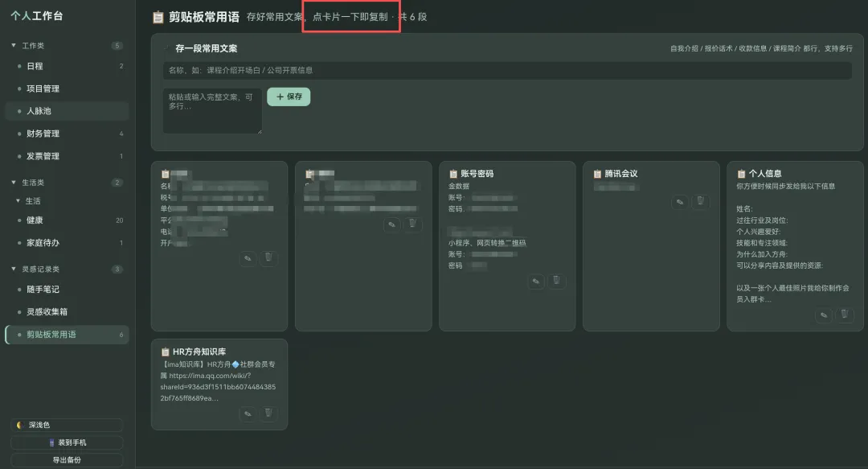
Task: Collapse the 灵感记录类 group
Action: click(x=14, y=269)
